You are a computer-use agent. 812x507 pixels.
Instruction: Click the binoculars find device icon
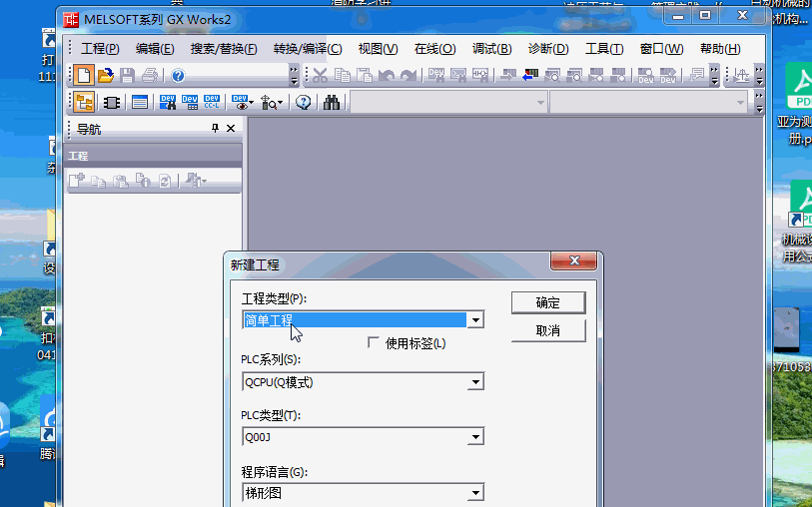click(332, 102)
